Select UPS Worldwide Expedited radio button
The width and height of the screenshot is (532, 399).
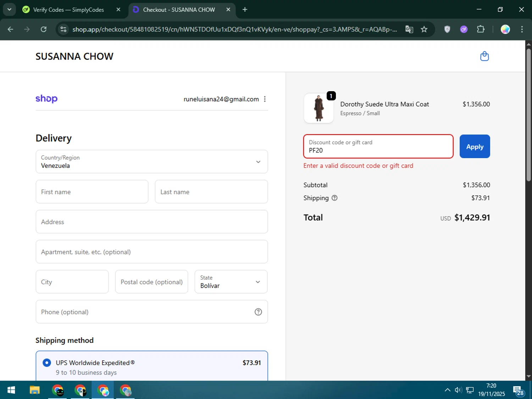pyautogui.click(x=46, y=363)
